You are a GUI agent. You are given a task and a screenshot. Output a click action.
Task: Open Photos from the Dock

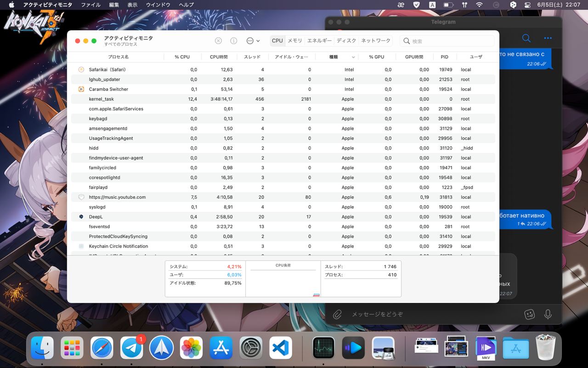point(192,348)
